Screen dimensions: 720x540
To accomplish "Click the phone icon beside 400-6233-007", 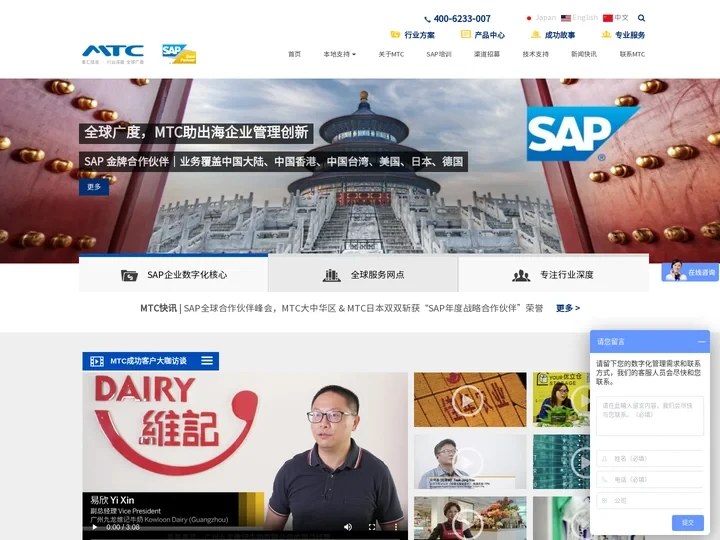I will click(427, 19).
